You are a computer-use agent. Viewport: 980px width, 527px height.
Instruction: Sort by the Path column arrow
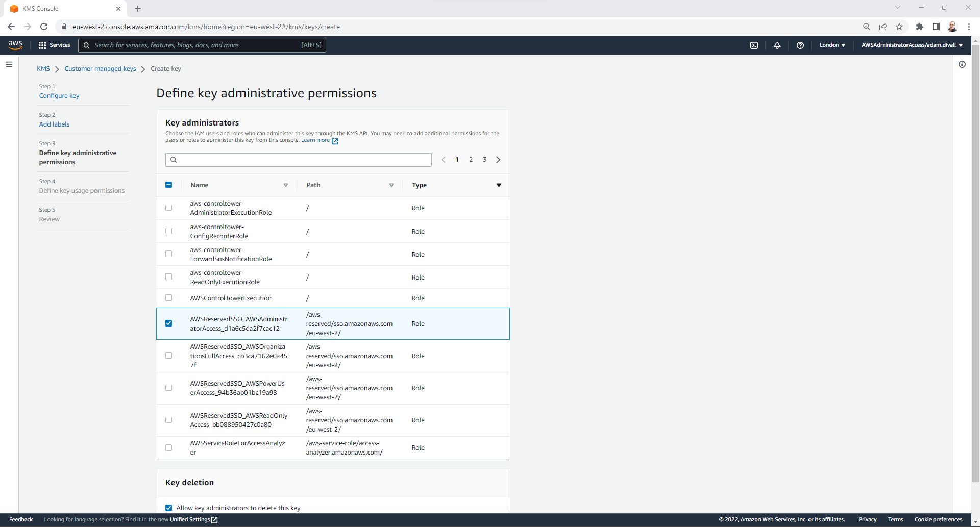[x=391, y=185]
